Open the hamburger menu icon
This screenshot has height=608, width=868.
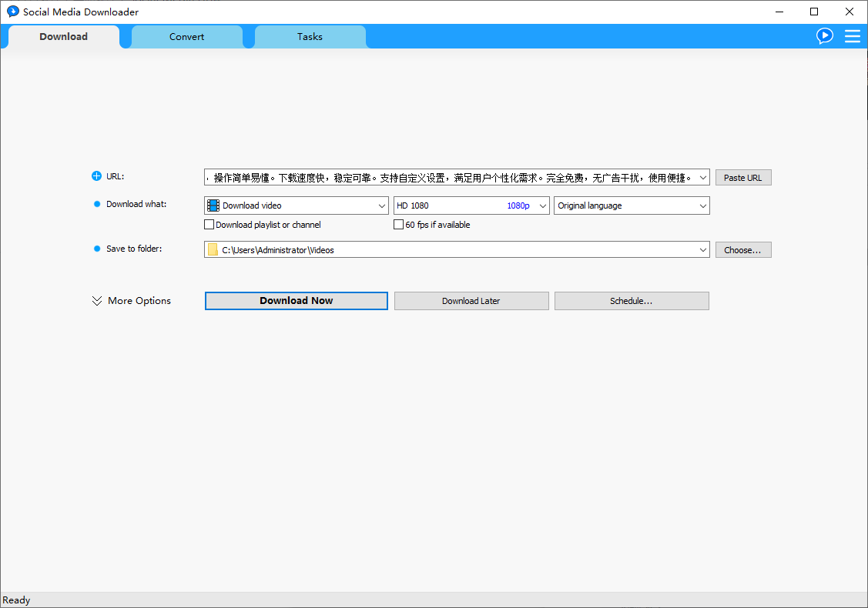point(853,35)
